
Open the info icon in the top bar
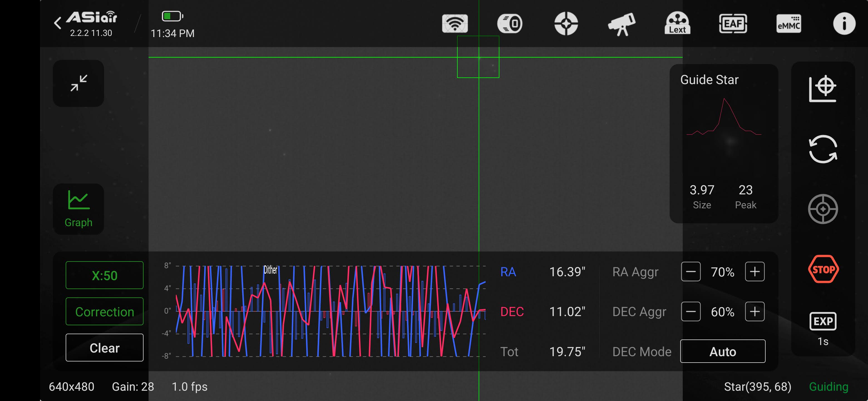click(844, 24)
